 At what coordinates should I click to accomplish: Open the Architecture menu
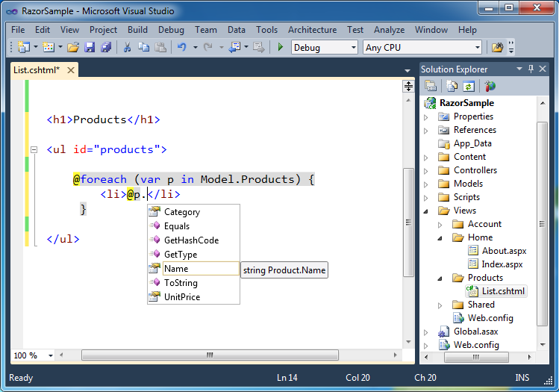(x=312, y=30)
